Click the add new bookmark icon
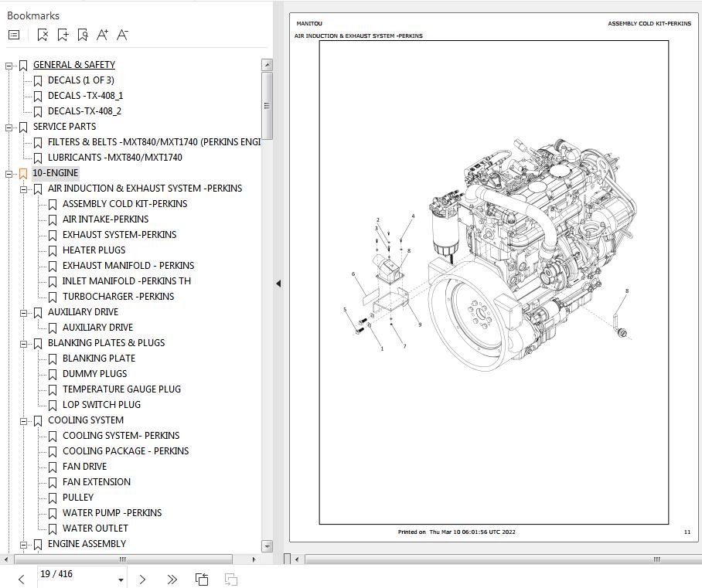Screen dimensions: 702x588 coord(63,35)
